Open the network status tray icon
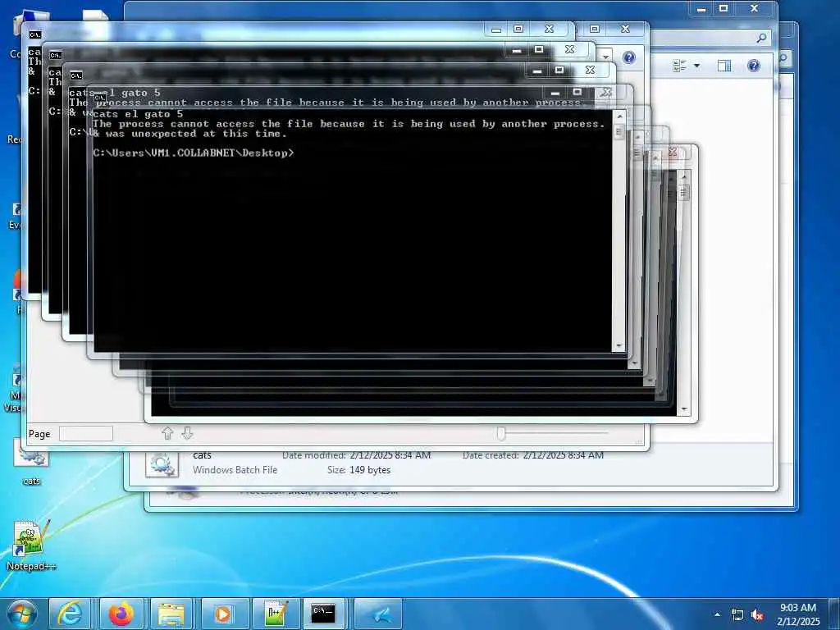 737,615
